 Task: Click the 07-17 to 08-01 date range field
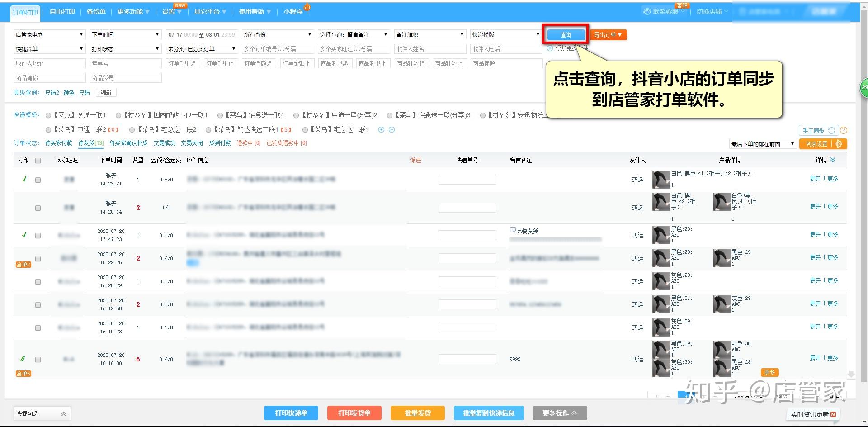(x=202, y=34)
